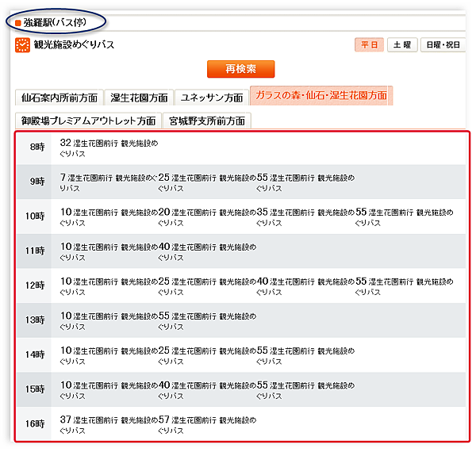Click the 8時 hour row label

37,147
